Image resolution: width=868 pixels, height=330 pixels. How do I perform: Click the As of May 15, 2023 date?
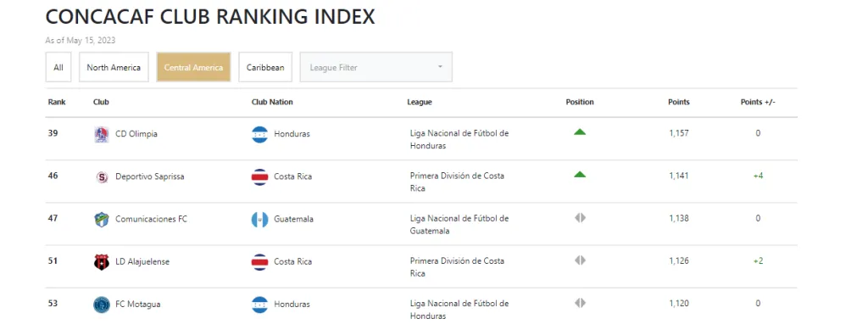81,41
